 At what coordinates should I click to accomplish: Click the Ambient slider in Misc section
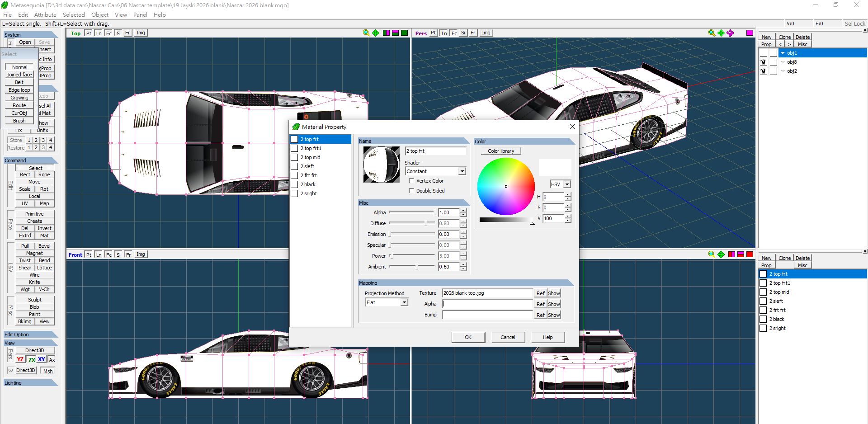412,267
